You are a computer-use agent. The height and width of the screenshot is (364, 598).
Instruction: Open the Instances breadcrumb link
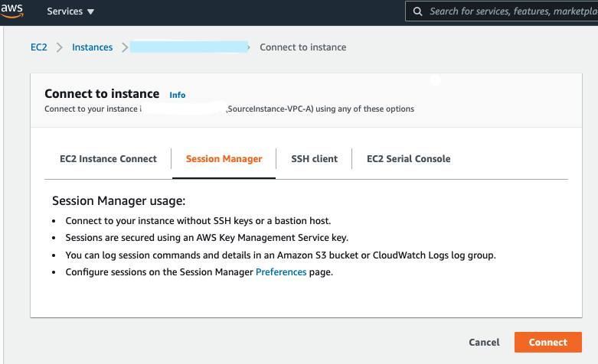pos(92,47)
